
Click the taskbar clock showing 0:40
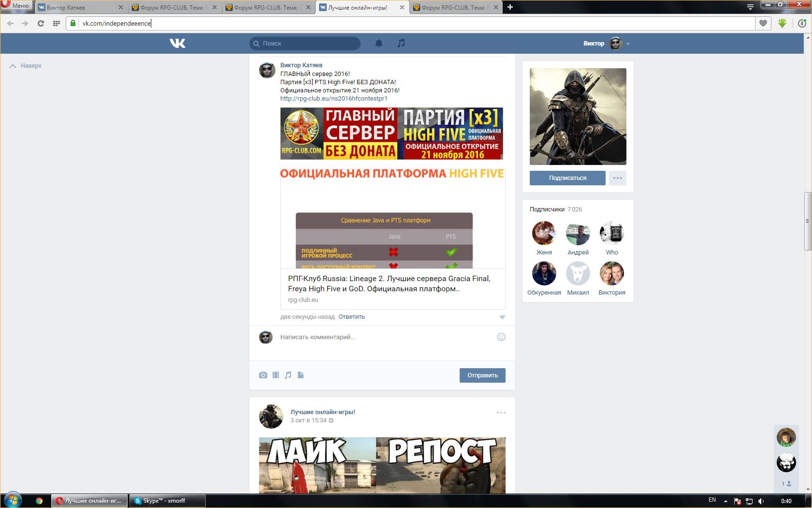(x=786, y=501)
